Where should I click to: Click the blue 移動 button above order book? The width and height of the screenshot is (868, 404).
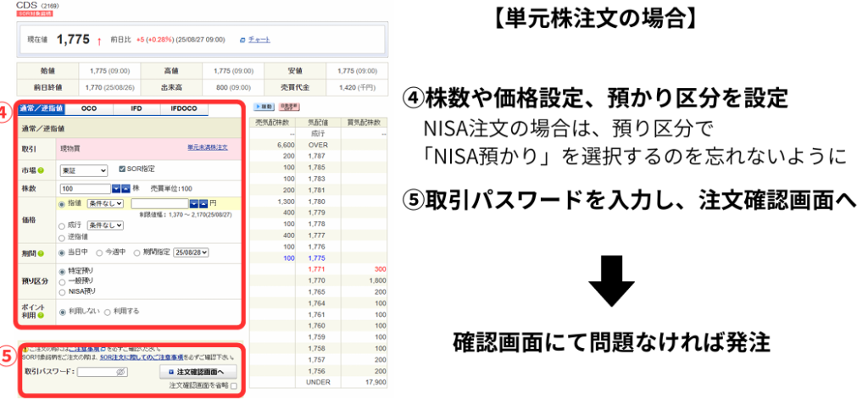point(264,107)
